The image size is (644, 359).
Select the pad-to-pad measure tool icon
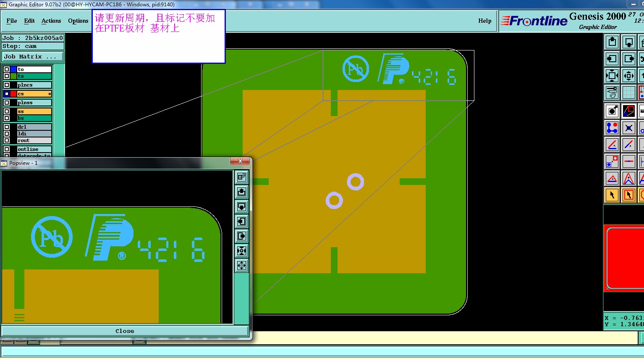612,161
